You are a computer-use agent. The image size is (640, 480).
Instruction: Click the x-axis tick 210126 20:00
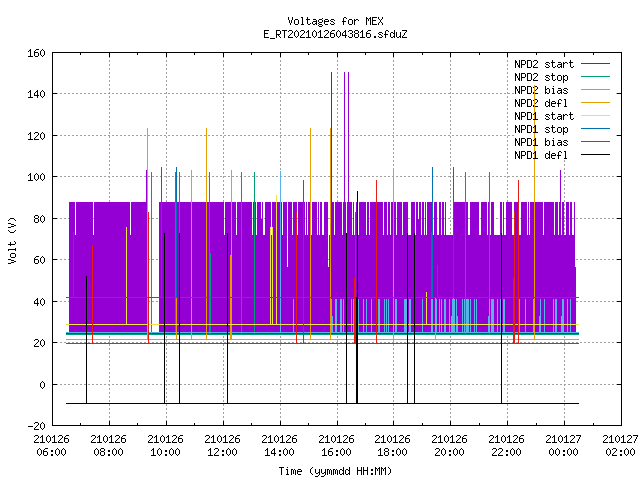[x=449, y=446]
